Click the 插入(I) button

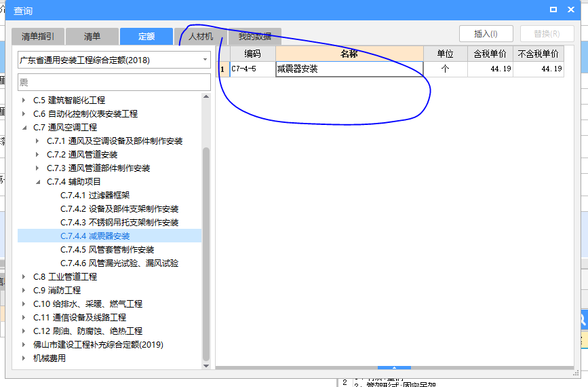(x=486, y=34)
